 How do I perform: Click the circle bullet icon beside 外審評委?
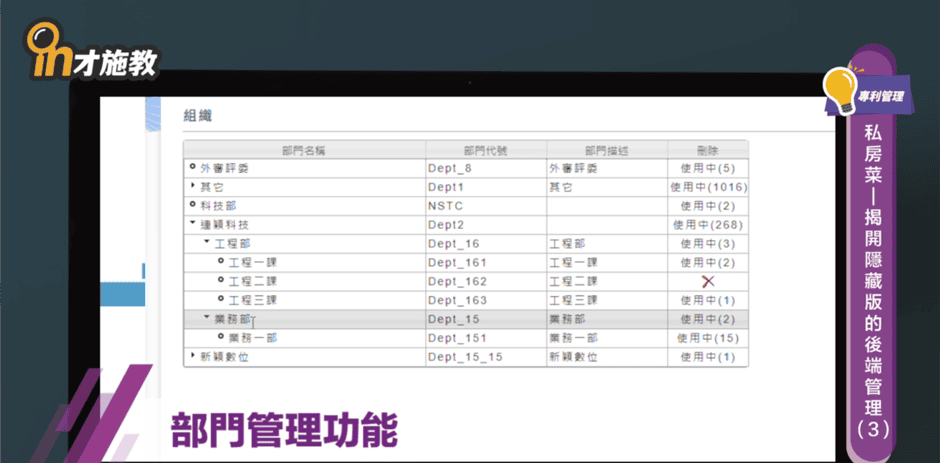click(193, 167)
